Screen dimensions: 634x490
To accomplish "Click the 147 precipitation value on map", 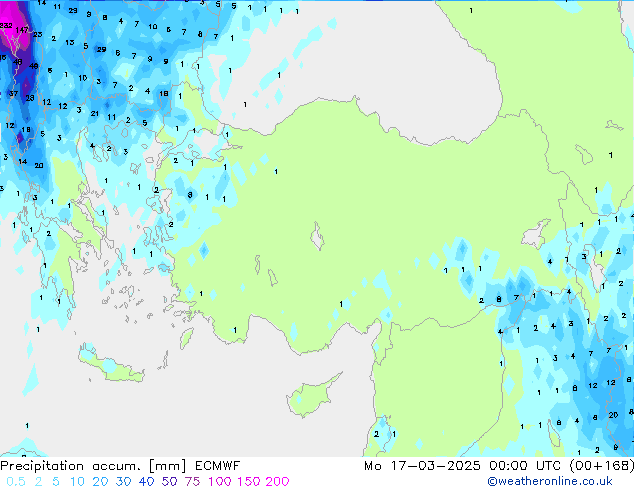I will [x=22, y=30].
